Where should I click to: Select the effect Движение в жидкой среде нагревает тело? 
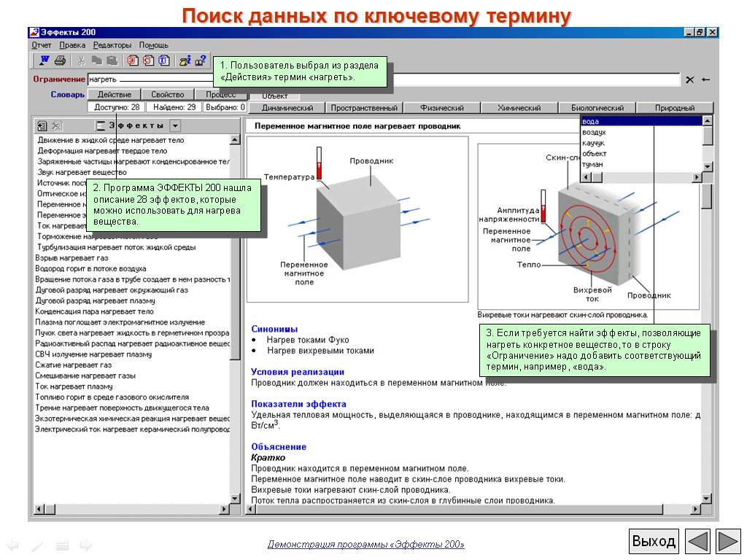tap(111, 140)
